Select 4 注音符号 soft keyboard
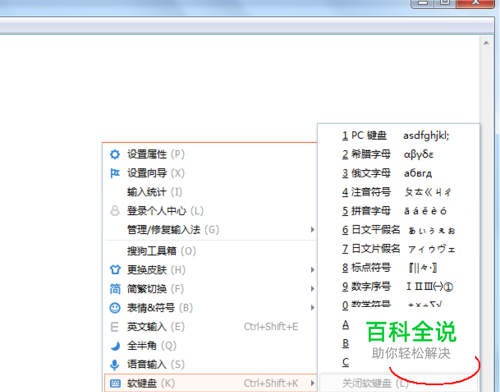The image size is (500, 392). (x=399, y=192)
